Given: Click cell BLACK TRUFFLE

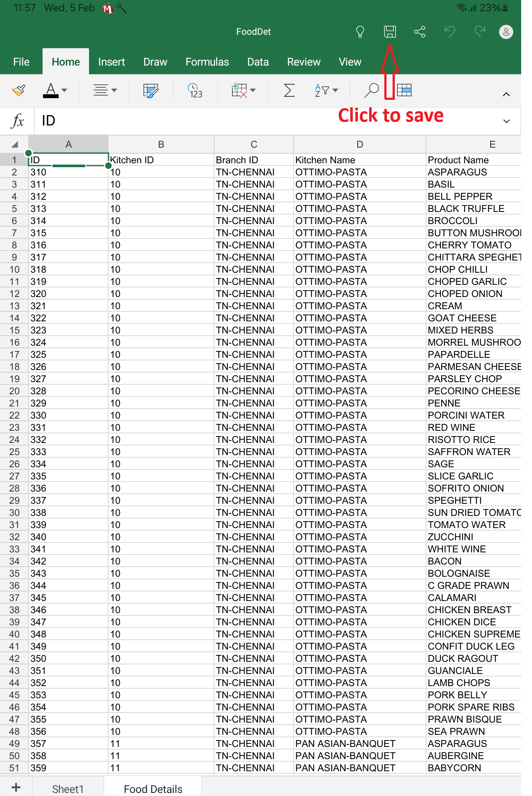Looking at the screenshot, I should click(474, 208).
